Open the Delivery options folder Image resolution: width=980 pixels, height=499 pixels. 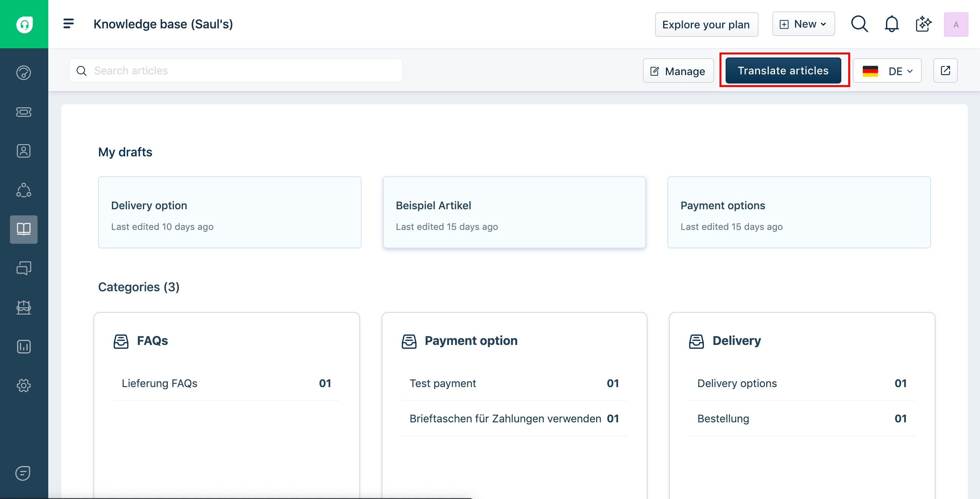[x=802, y=383]
